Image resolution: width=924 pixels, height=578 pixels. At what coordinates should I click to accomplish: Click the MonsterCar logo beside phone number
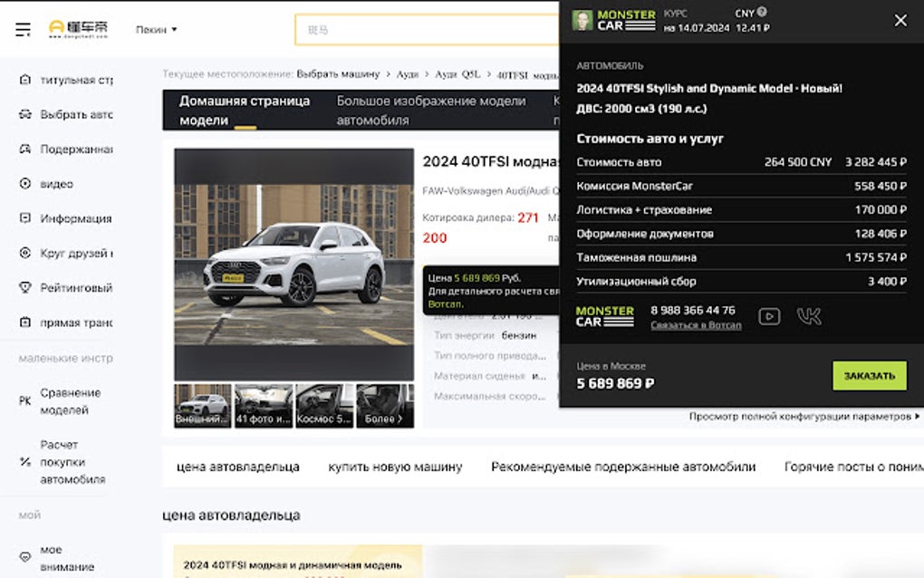[604, 316]
